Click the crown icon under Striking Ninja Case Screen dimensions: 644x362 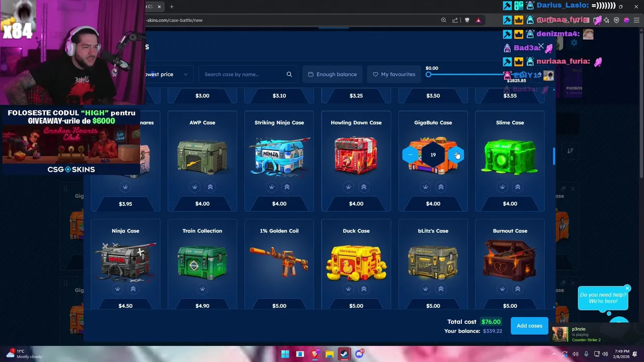[272, 187]
